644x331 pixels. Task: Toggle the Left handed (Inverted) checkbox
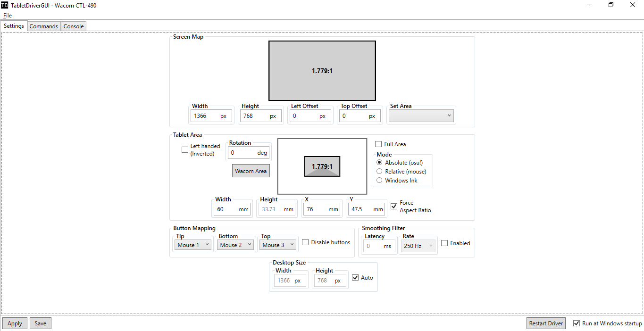[185, 150]
